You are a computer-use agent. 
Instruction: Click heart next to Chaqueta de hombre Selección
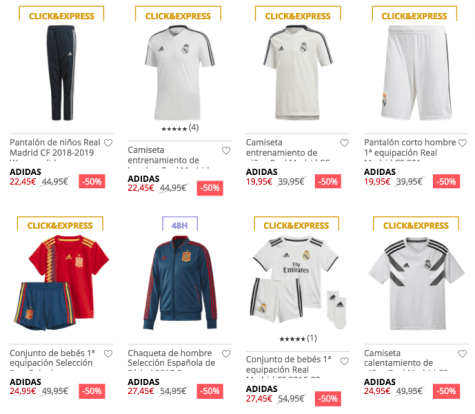(x=226, y=354)
